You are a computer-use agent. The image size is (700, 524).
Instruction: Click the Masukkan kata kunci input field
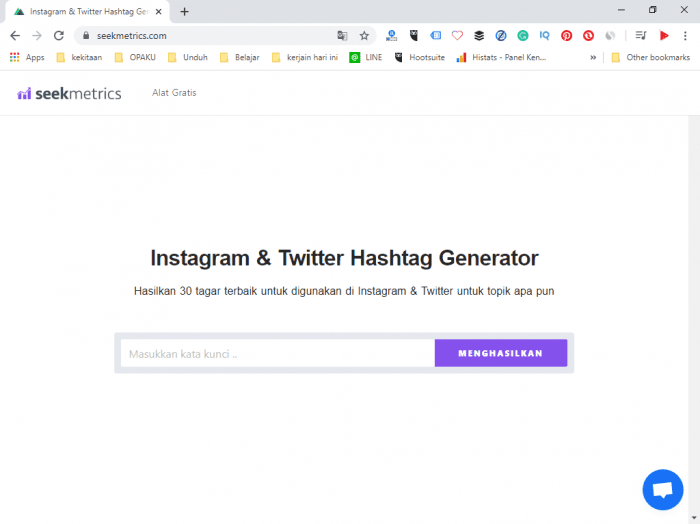pos(278,353)
